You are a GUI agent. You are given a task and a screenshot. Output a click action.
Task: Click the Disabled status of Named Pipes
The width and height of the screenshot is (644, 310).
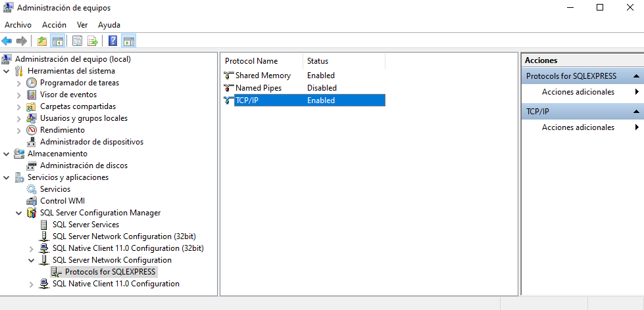[322, 88]
